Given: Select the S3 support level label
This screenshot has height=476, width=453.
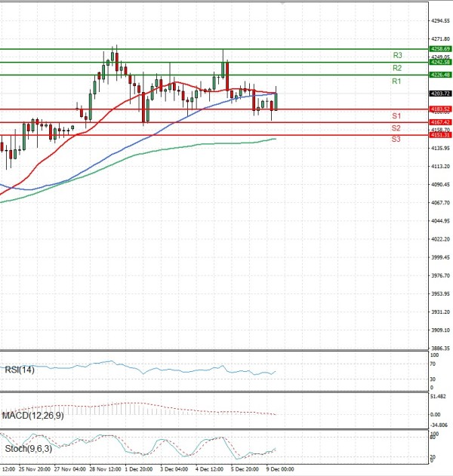Looking at the screenshot, I should pos(396,140).
